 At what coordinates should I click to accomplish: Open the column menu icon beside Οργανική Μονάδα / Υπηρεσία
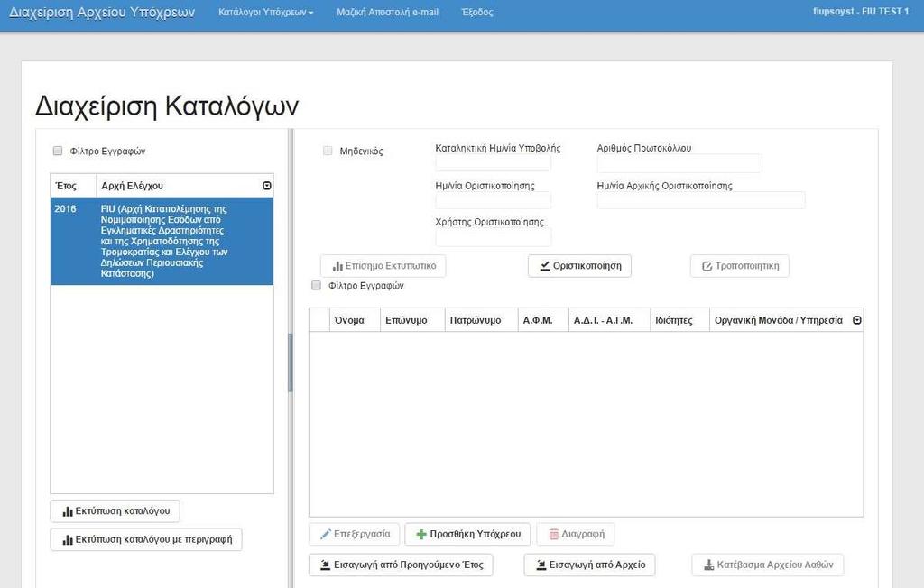857,320
